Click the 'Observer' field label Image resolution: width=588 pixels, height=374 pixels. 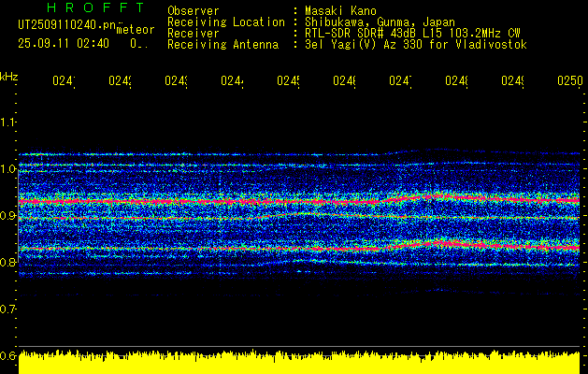pyautogui.click(x=194, y=11)
